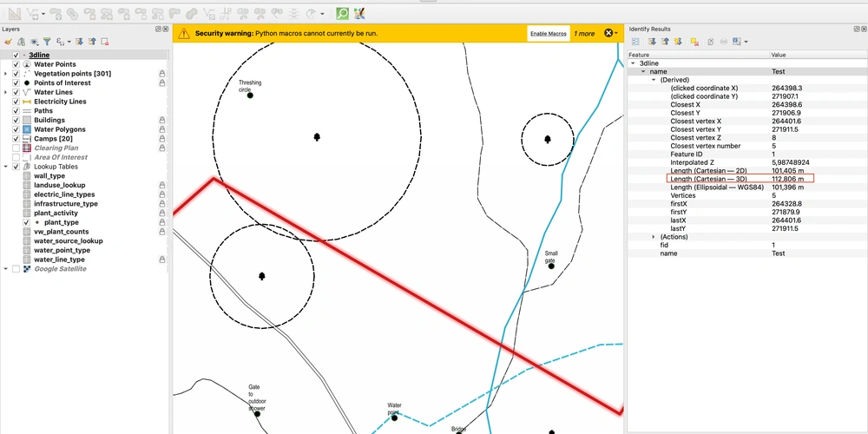This screenshot has width=868, height=434.
Task: Click the warning triangle icon in message bar
Action: 184,33
